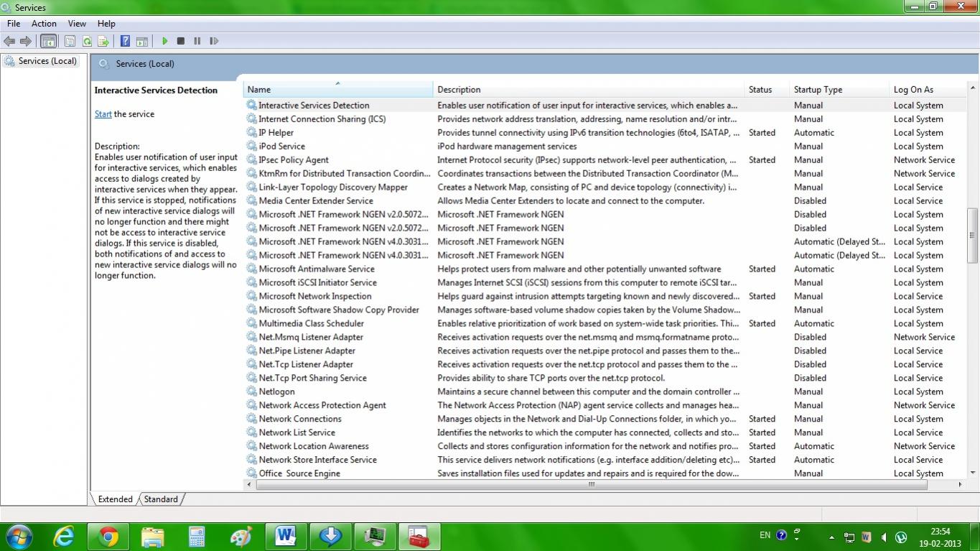Click the Start the service link
The height and width of the screenshot is (551, 980).
pos(103,114)
